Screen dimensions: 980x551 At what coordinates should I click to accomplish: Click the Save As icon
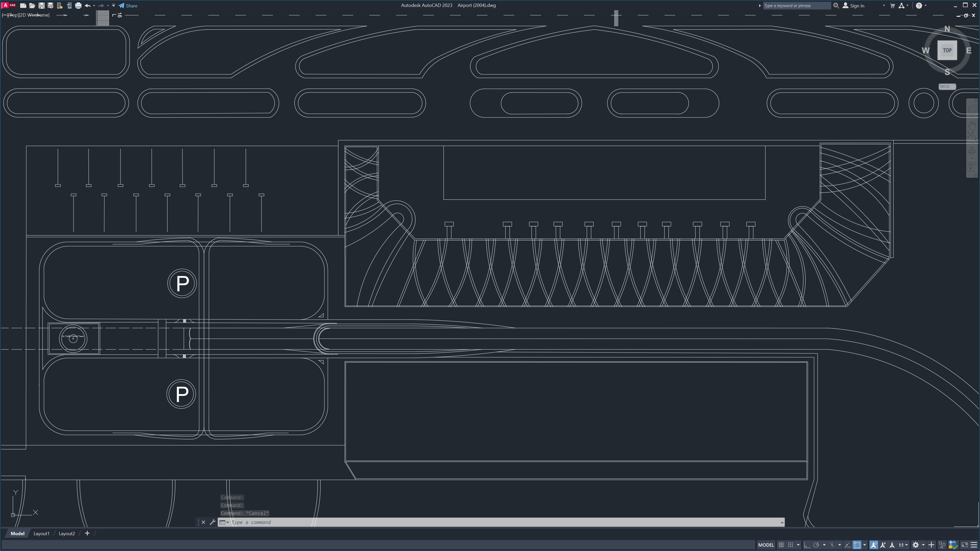(51, 6)
